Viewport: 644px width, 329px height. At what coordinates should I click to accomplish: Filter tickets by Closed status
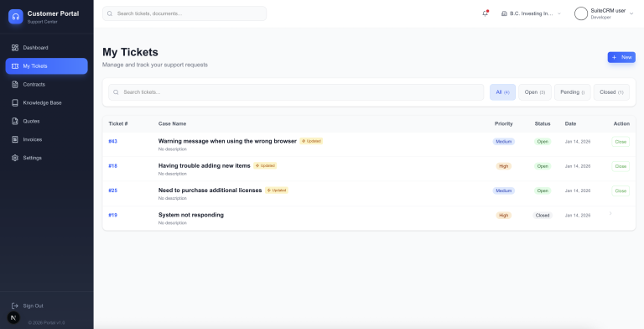611,92
